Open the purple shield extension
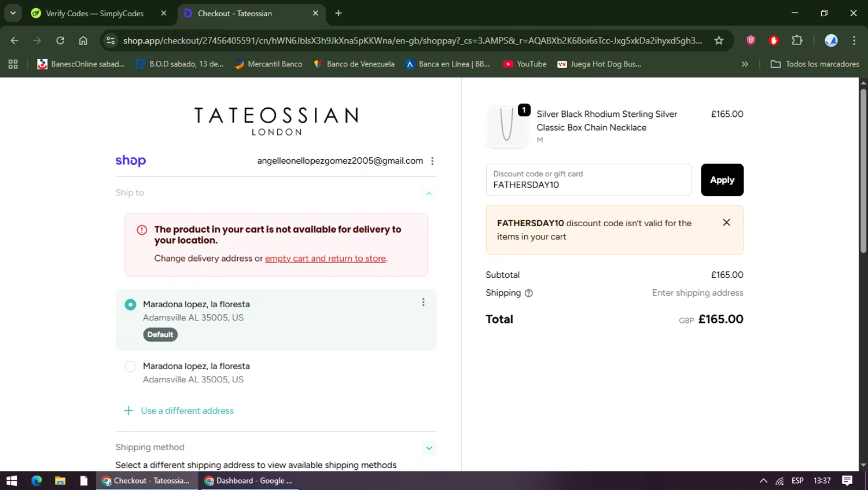Image resolution: width=868 pixels, height=490 pixels. 751,40
